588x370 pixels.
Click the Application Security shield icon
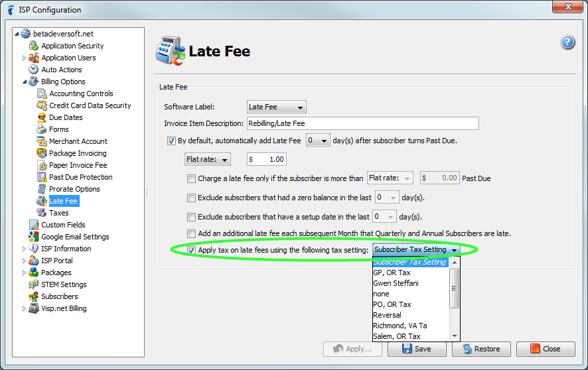click(x=34, y=46)
